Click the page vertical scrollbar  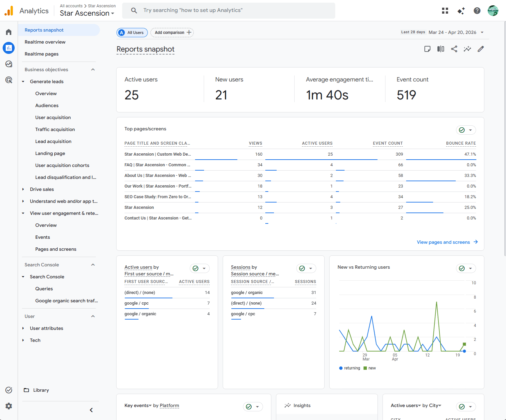pyautogui.click(x=505, y=138)
